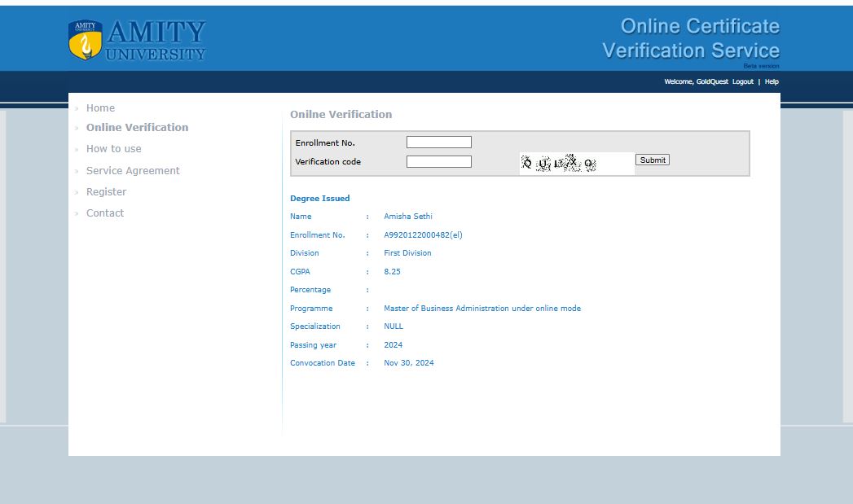
Task: Open the Help link in header
Action: pos(772,82)
